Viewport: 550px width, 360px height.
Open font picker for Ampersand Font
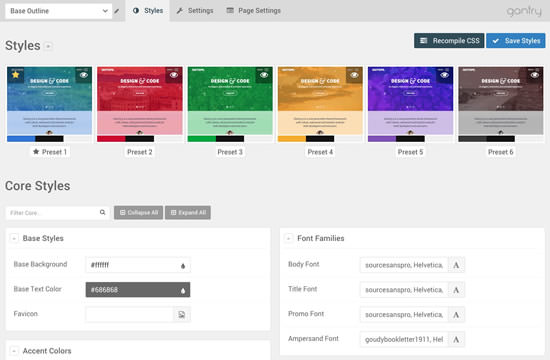(x=456, y=339)
